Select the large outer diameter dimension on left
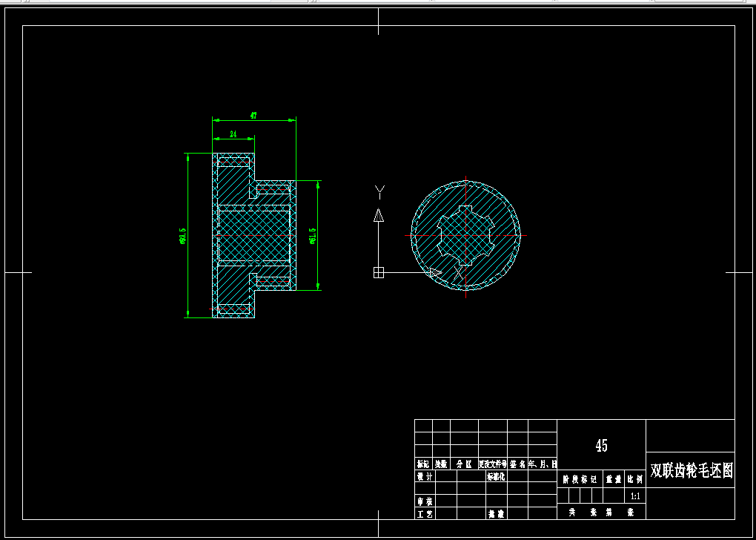Screen dimensions: 756x540 [x=182, y=236]
